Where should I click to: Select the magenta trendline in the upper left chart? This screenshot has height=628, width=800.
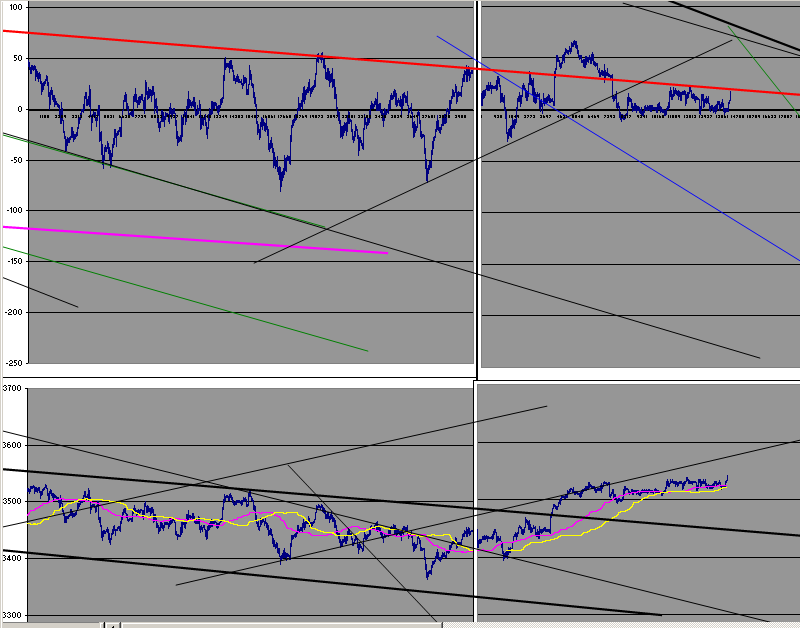pos(195,240)
